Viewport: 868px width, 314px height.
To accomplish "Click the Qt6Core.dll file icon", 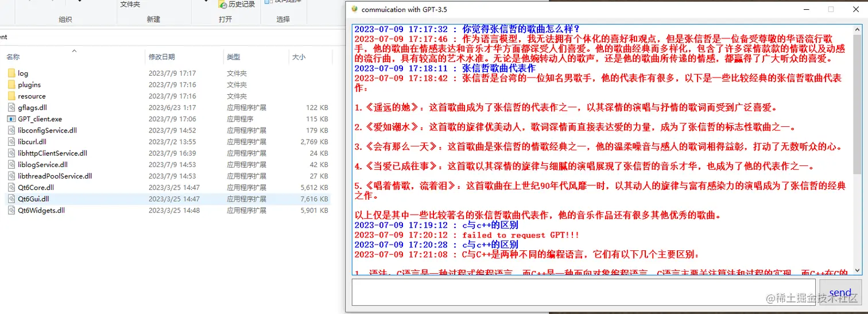I will tap(12, 188).
